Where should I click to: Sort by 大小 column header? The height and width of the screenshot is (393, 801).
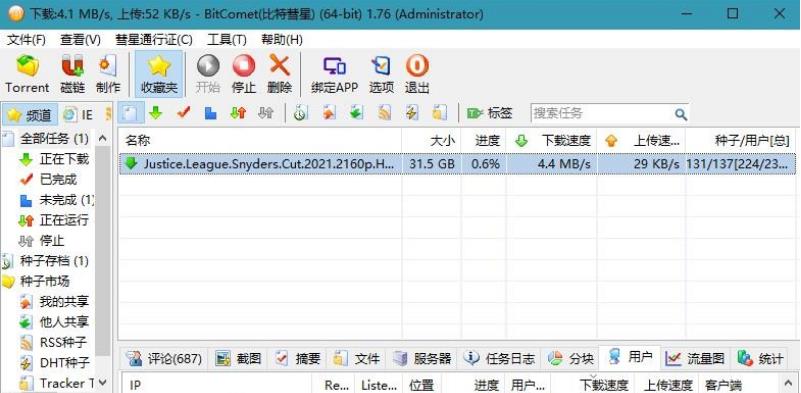tap(431, 141)
